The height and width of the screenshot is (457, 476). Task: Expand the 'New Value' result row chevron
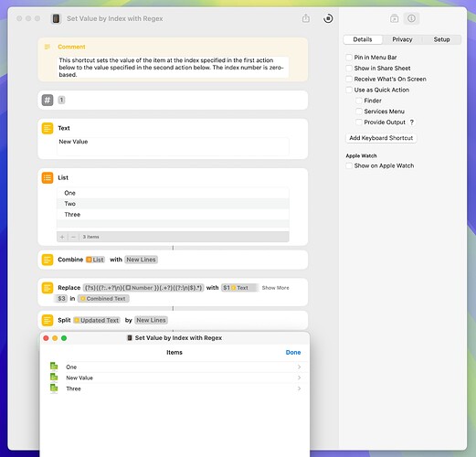pos(299,377)
